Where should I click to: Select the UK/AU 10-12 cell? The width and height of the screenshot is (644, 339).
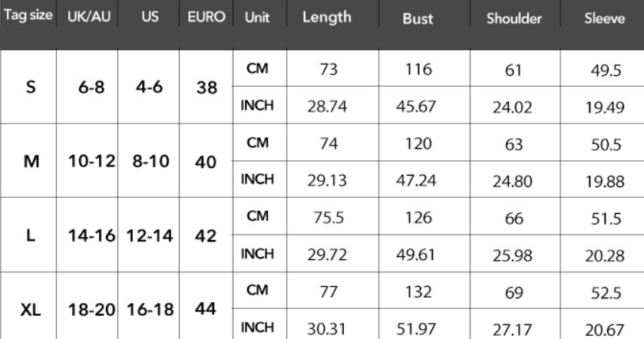91,161
